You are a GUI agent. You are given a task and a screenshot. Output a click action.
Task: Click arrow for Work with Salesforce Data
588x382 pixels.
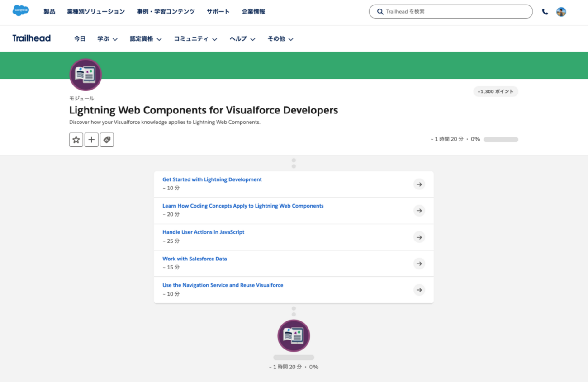[419, 264]
